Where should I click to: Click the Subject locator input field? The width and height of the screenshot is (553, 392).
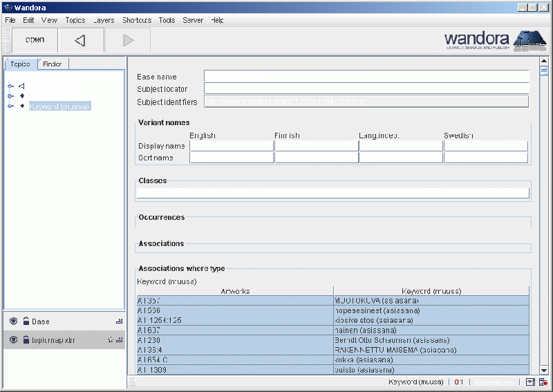366,88
